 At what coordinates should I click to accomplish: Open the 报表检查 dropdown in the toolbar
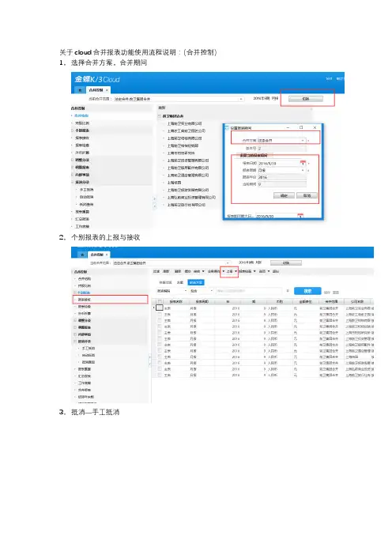[254, 271]
